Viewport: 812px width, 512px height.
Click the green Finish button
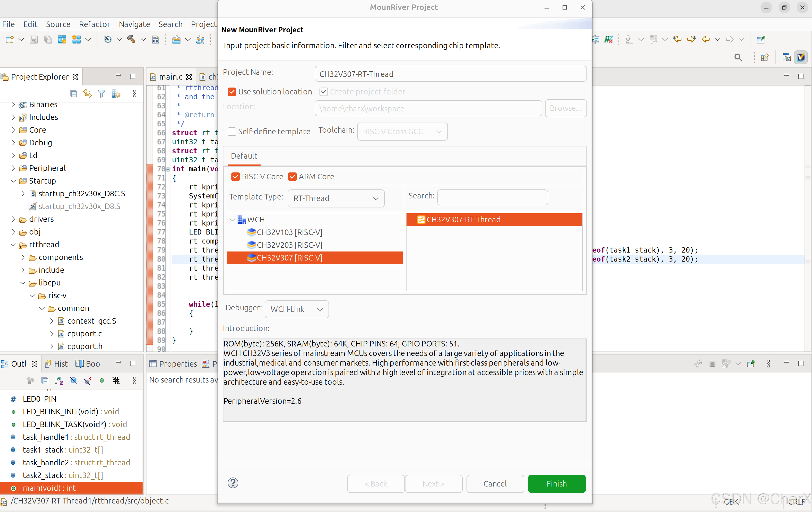556,483
